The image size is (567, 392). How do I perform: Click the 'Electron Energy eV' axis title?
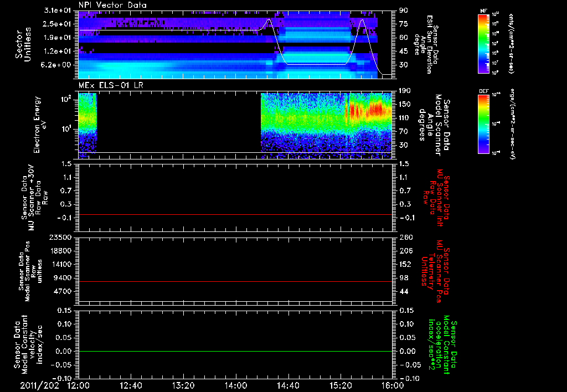pos(40,125)
